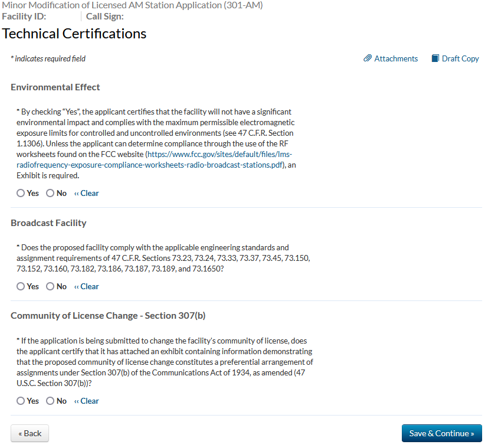488x448 pixels.
Task: Select Yes for Broadcast Facility compliance
Action: [21, 286]
